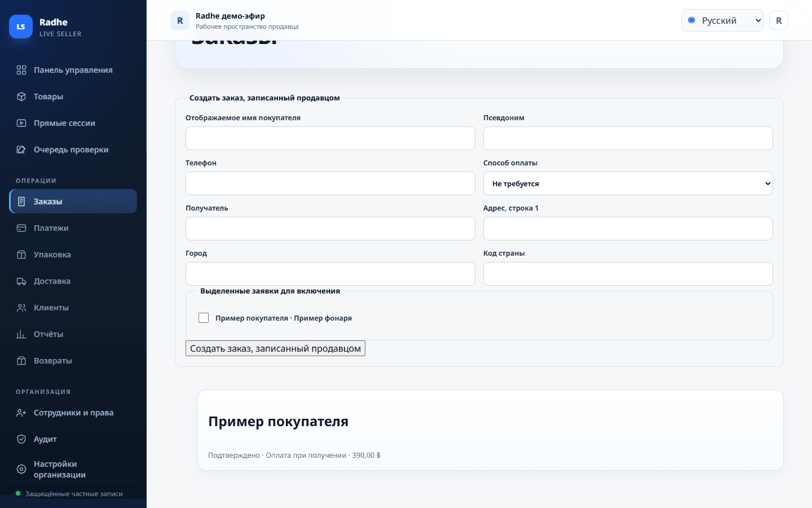The image size is (812, 508).
Task: Click the Очередь проверки edit icon
Action: pos(21,150)
